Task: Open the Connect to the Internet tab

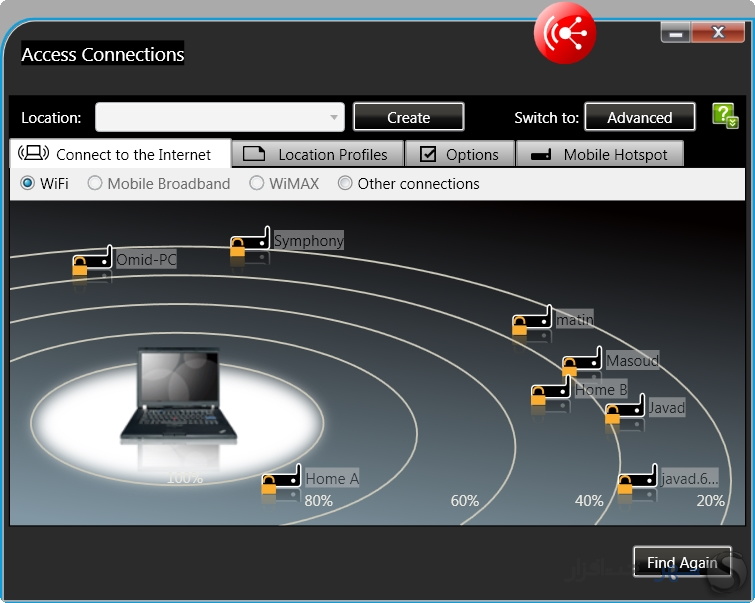Action: pos(120,154)
